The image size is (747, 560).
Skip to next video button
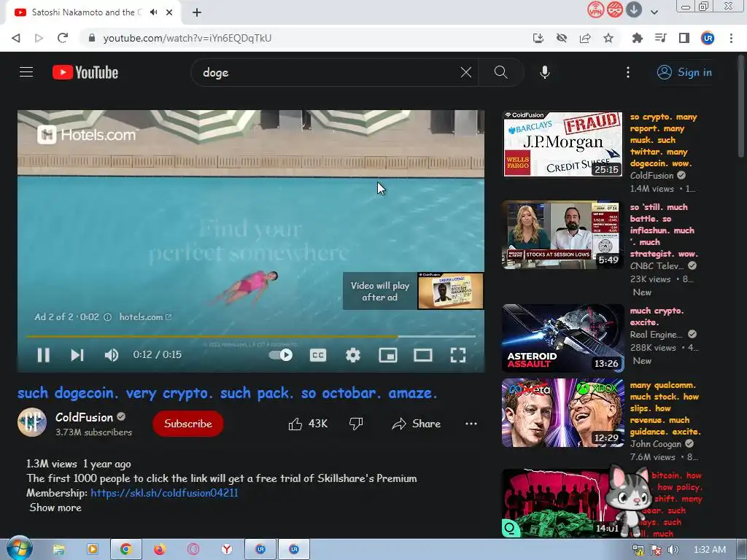77,355
